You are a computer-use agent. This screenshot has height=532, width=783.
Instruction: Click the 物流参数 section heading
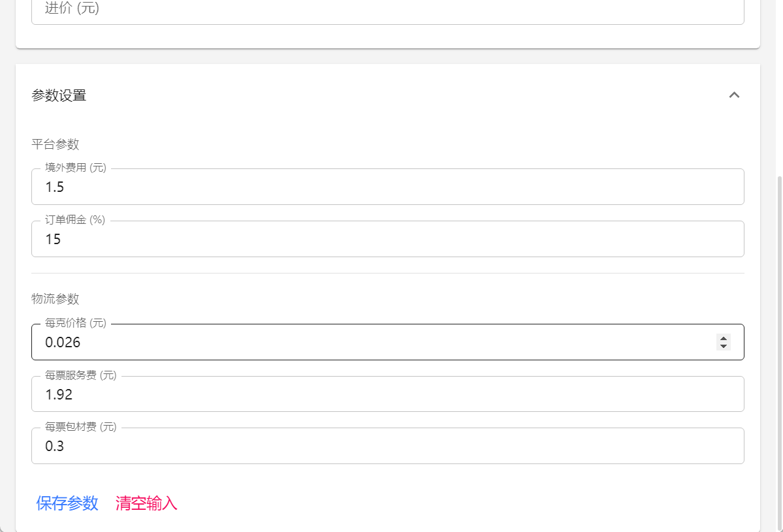coord(56,299)
